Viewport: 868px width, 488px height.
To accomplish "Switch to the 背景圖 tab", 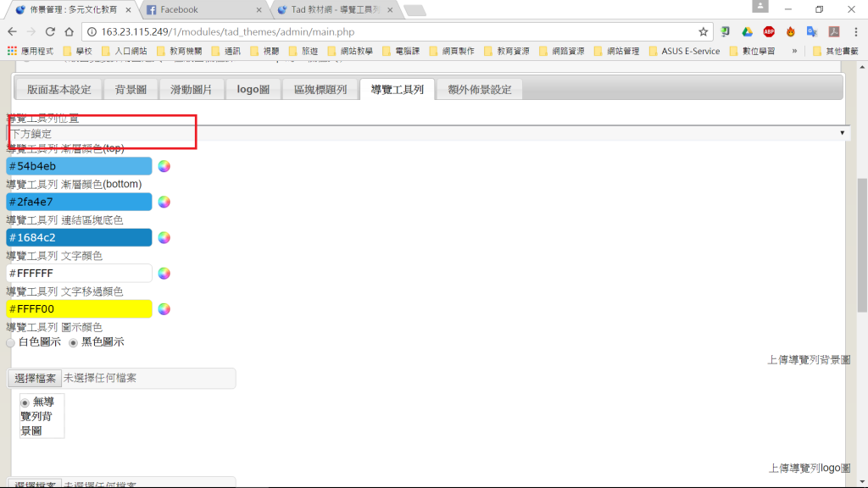I will coord(131,89).
